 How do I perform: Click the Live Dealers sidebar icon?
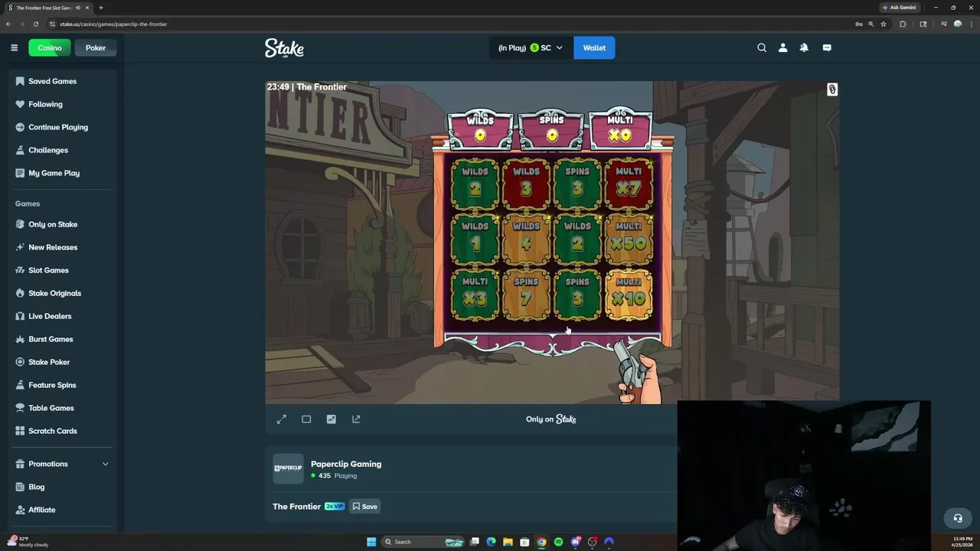pyautogui.click(x=20, y=316)
